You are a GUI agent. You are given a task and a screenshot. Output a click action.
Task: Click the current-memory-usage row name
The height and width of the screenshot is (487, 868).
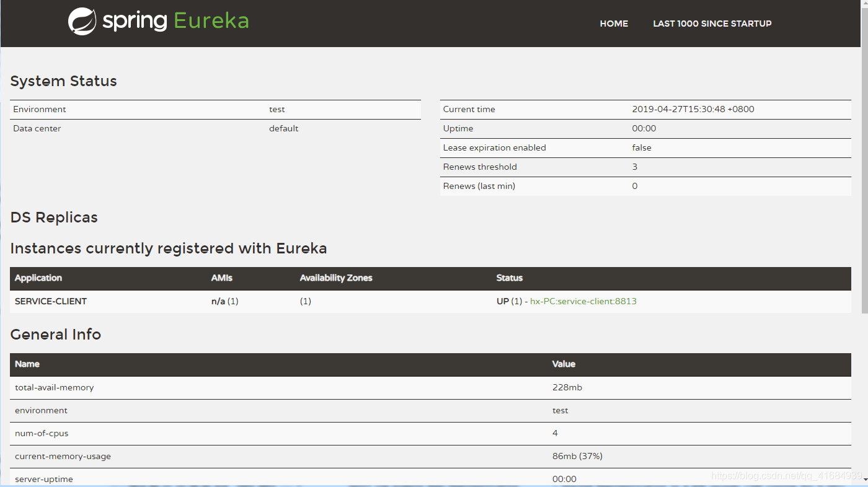(63, 456)
